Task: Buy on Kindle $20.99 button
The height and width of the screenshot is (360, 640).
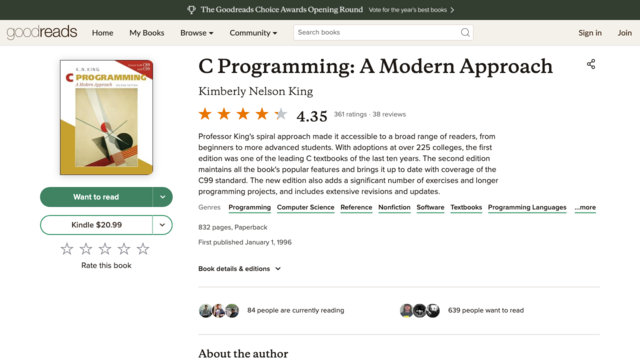Action: coord(96,225)
